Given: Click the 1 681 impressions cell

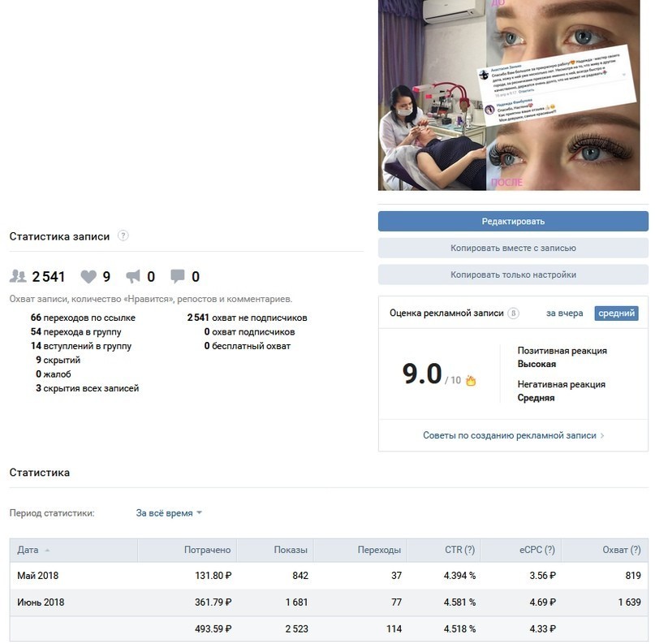Looking at the screenshot, I should [x=296, y=603].
